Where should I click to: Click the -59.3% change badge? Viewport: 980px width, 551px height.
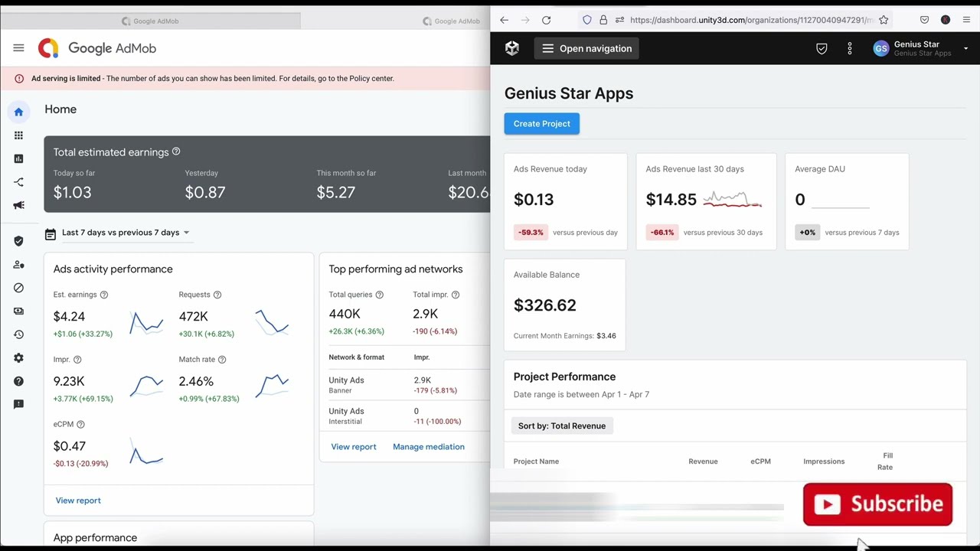pos(531,233)
